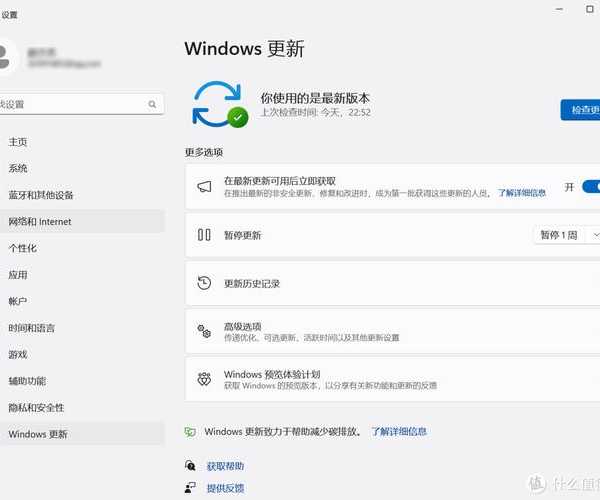Click the green leaf carbon emissions icon
The width and height of the screenshot is (600, 500).
click(190, 432)
